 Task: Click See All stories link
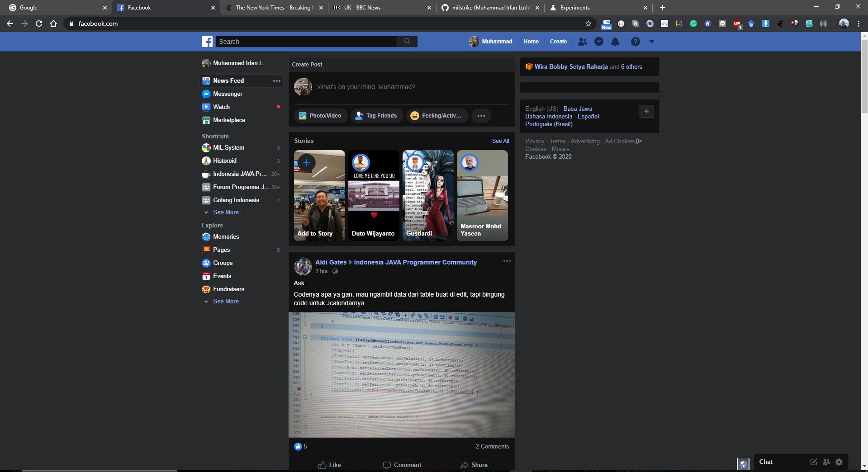click(x=500, y=141)
